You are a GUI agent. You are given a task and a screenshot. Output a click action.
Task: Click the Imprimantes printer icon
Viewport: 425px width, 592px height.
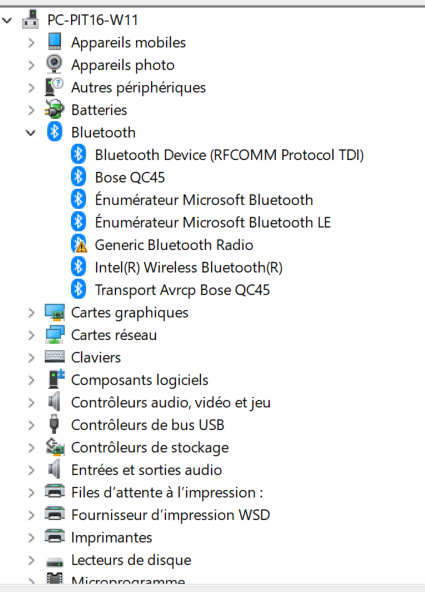click(x=55, y=536)
